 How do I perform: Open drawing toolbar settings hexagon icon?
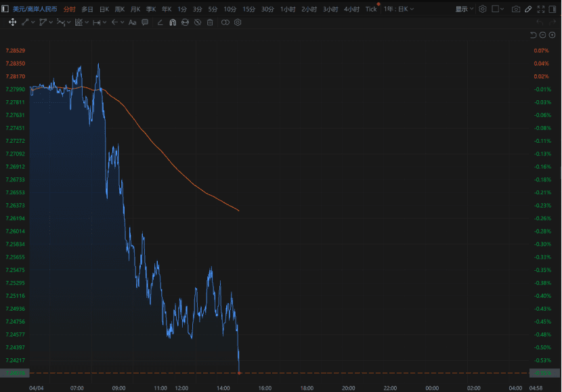click(x=238, y=22)
